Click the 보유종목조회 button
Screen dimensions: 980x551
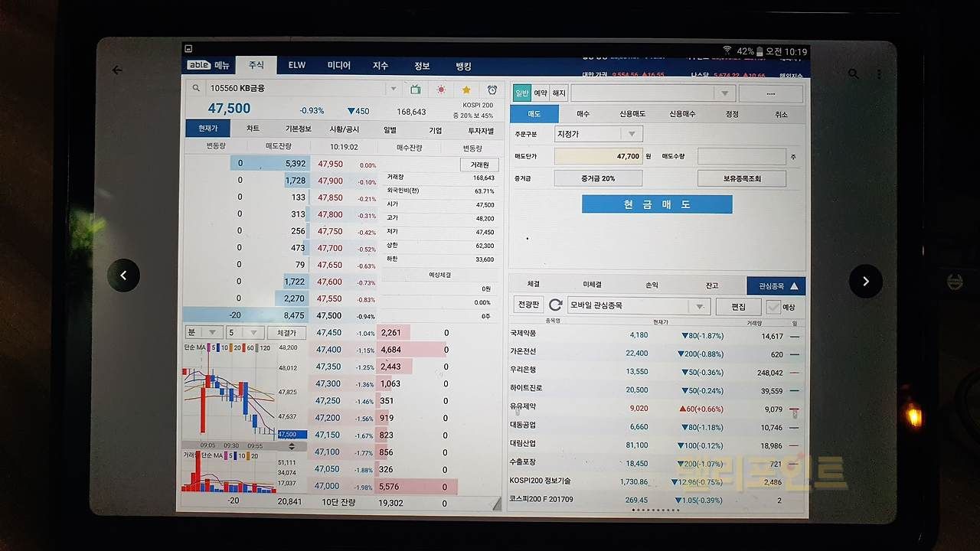coord(741,178)
